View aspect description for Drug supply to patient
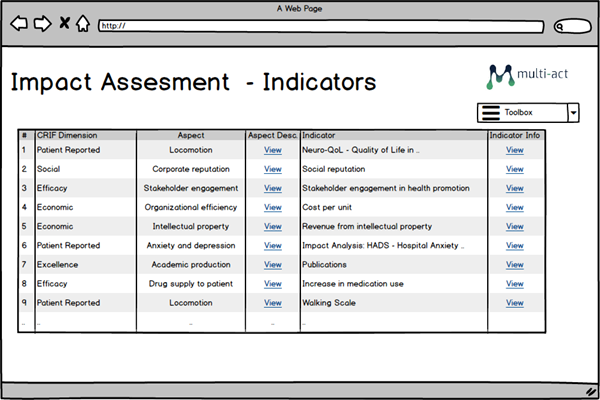600x400 pixels. tap(272, 284)
